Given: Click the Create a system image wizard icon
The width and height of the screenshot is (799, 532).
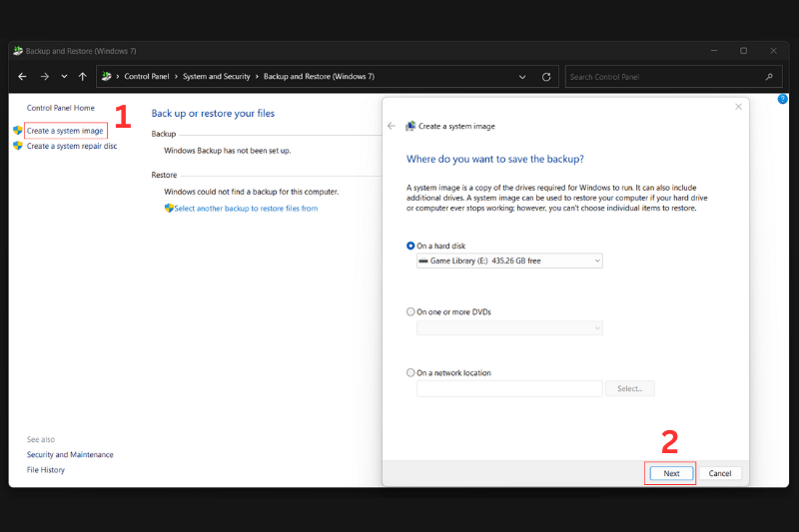Looking at the screenshot, I should 410,126.
